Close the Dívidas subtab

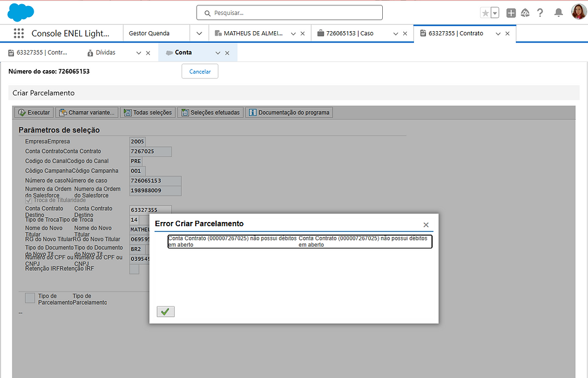148,53
